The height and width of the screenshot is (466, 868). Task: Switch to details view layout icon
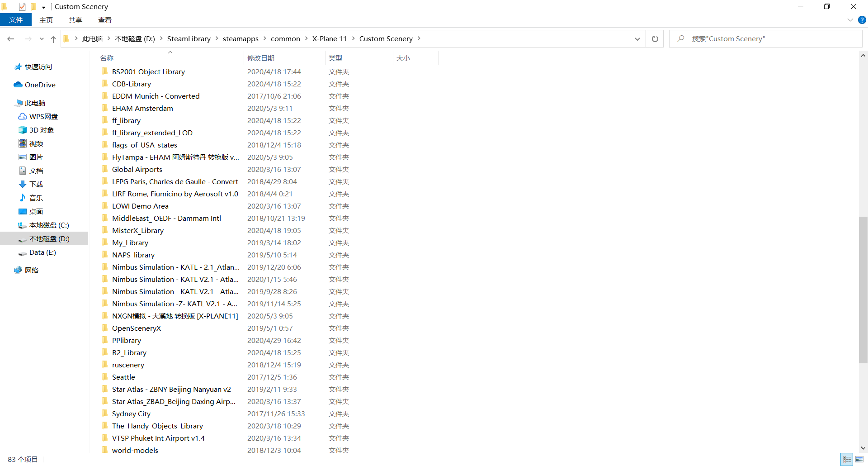pos(847,459)
